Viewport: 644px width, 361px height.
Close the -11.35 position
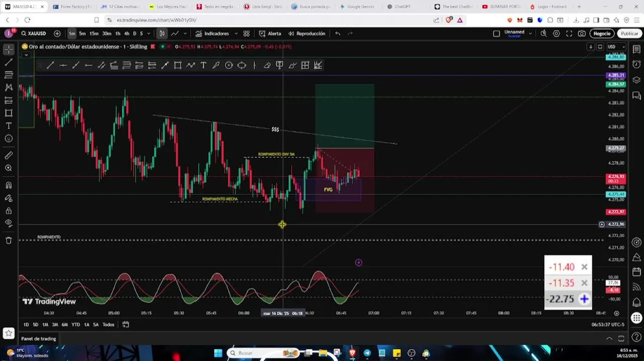click(x=584, y=283)
